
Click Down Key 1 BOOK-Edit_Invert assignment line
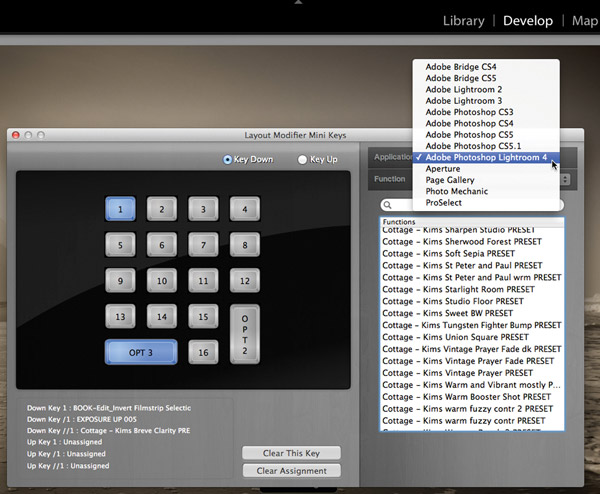(109, 408)
